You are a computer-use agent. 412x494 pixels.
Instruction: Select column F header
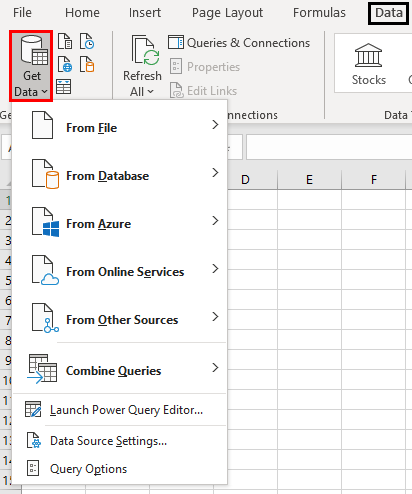pos(374,180)
